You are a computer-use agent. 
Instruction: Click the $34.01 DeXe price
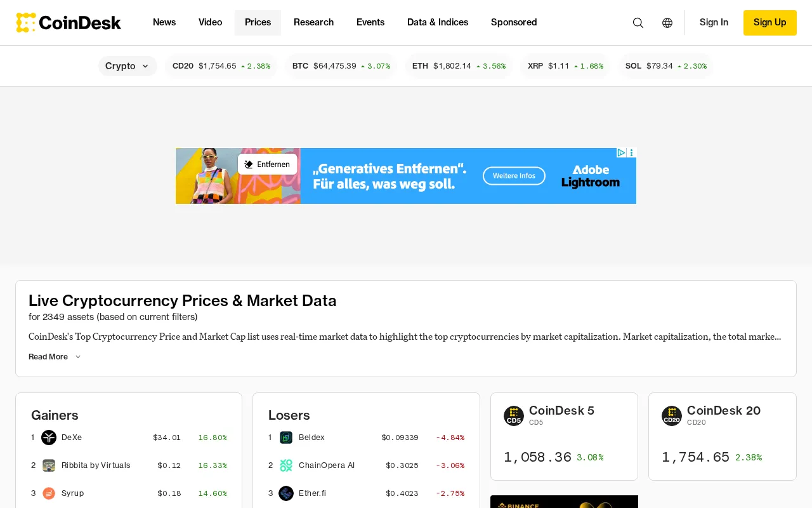pyautogui.click(x=167, y=438)
